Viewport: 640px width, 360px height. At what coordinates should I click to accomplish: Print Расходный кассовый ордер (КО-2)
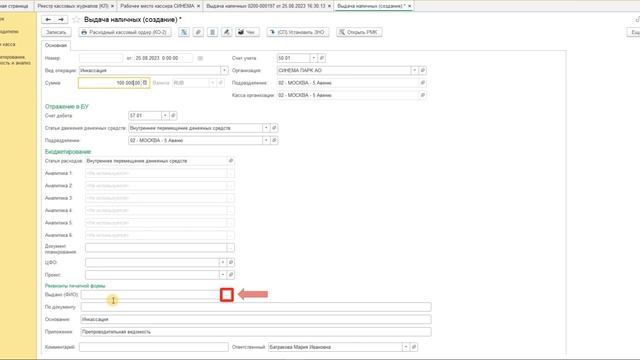pos(125,32)
